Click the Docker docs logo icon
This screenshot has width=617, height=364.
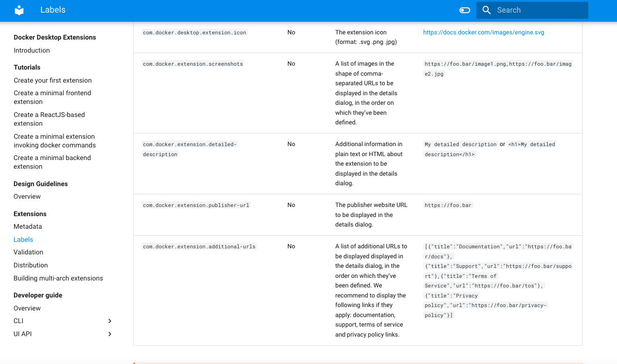[19, 10]
